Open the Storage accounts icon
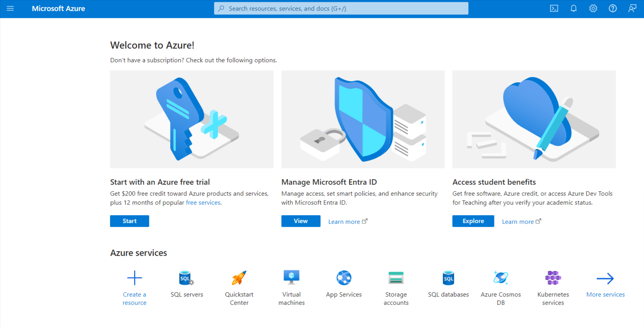This screenshot has height=327, width=644. point(396,278)
